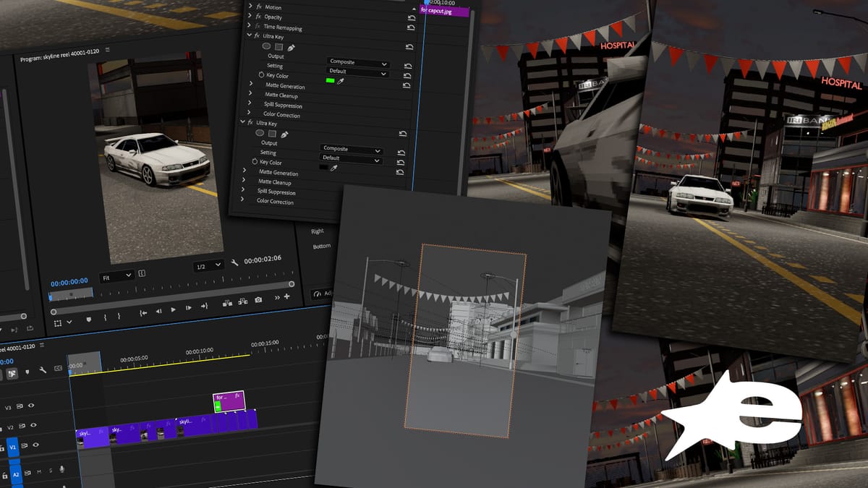Click the green Key Color swatch
This screenshot has width=868, height=488.
(331, 80)
